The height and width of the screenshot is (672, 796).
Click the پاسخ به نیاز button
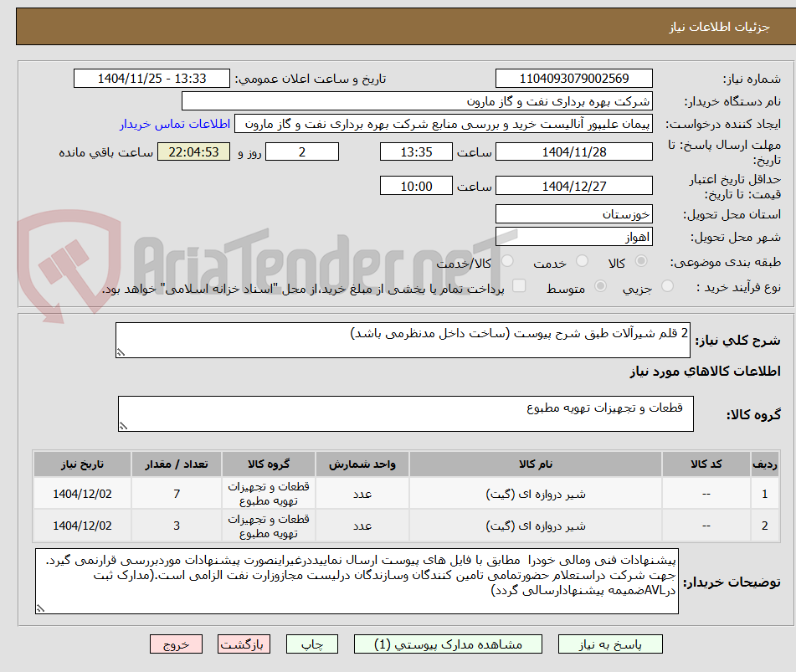(x=610, y=644)
